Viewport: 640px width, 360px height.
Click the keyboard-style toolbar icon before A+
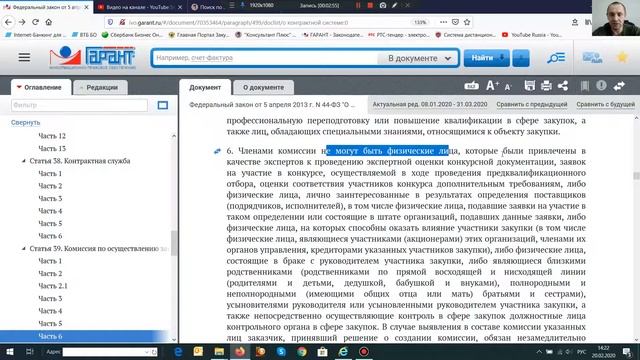point(471,86)
